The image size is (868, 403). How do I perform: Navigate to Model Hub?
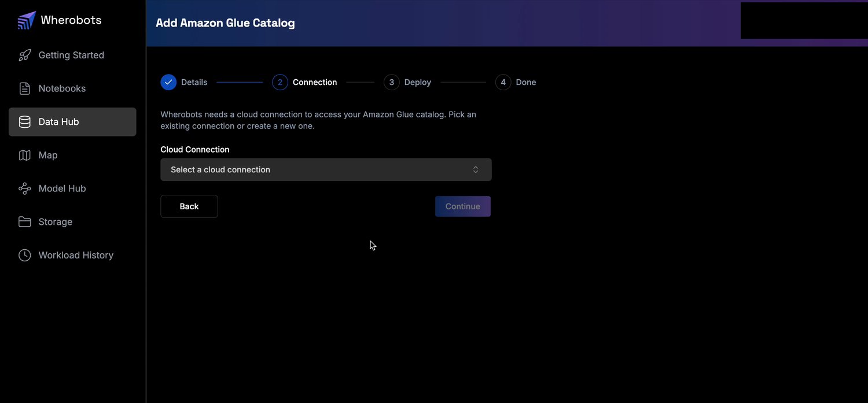coord(72,188)
